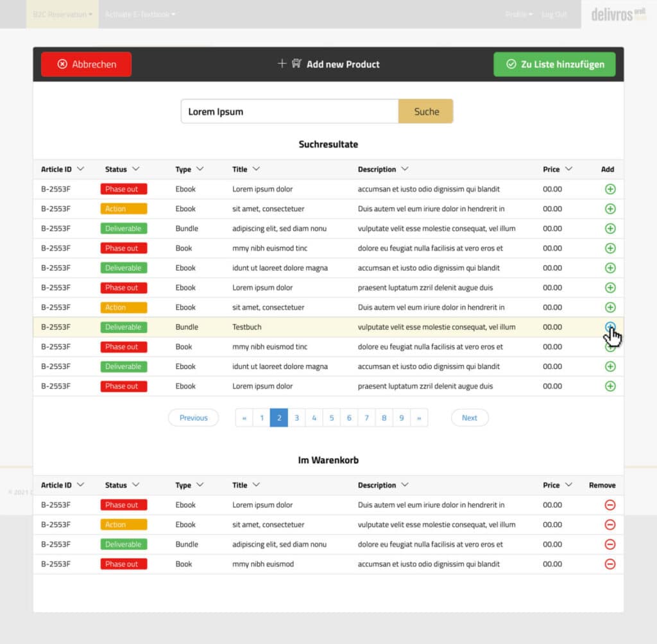Open the B2C Reservation menu
The height and width of the screenshot is (644, 657).
point(62,14)
